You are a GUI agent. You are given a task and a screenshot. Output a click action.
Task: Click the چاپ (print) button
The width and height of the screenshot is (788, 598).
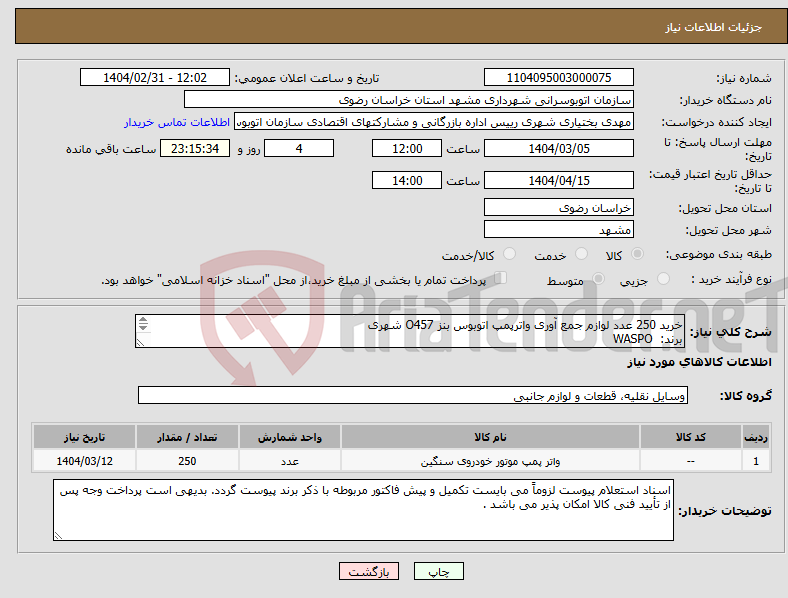pyautogui.click(x=439, y=571)
